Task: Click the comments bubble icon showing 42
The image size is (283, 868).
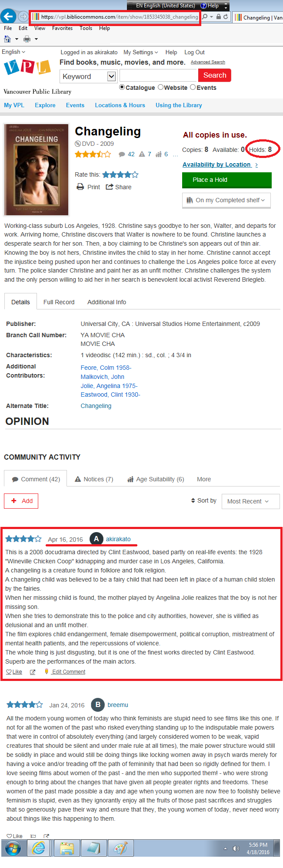Action: 122,154
